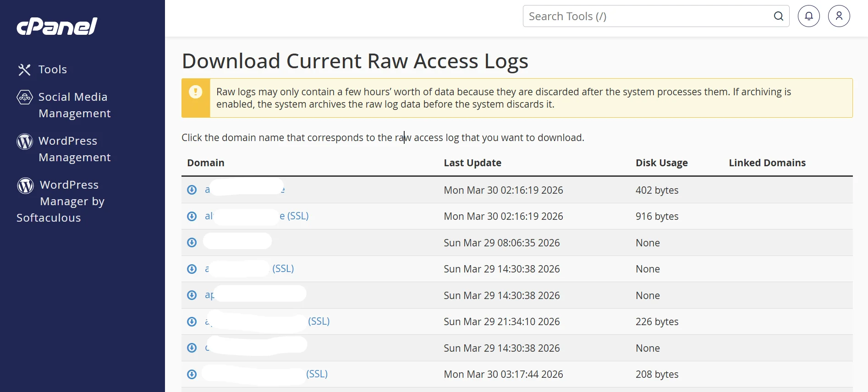Click the SSL domain link in the 226 bytes row
The height and width of the screenshot is (392, 868).
point(267,321)
